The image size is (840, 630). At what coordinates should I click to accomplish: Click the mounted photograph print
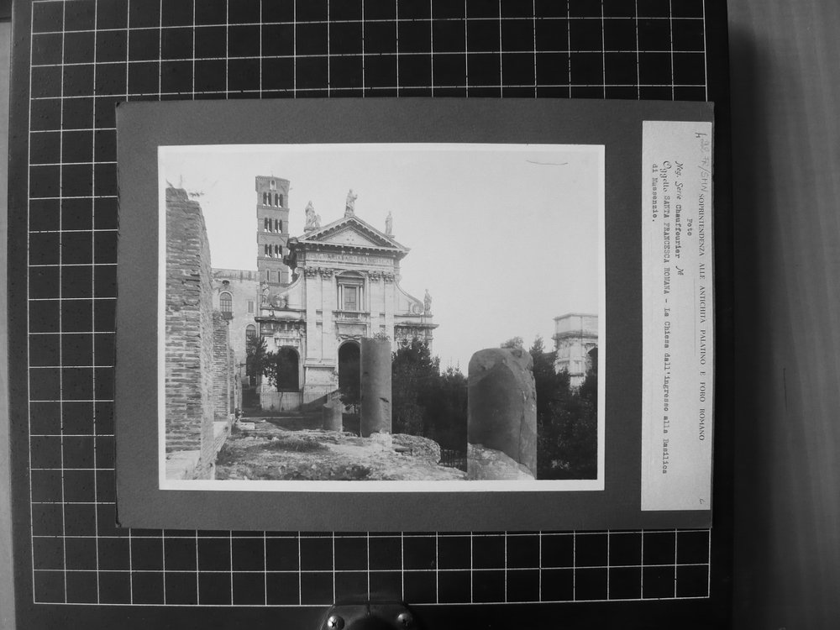(381, 318)
